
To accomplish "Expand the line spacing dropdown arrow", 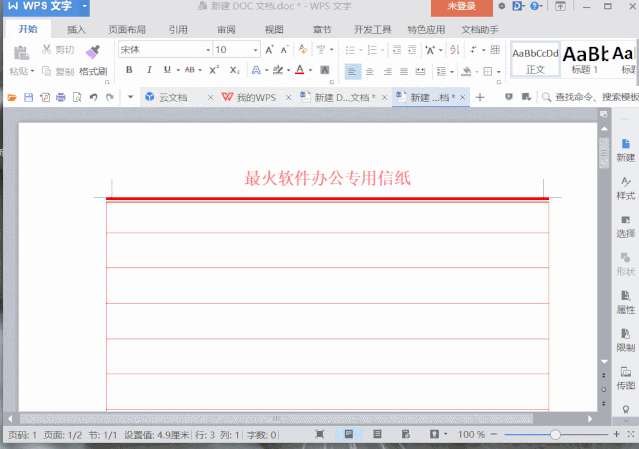I will pos(452,72).
